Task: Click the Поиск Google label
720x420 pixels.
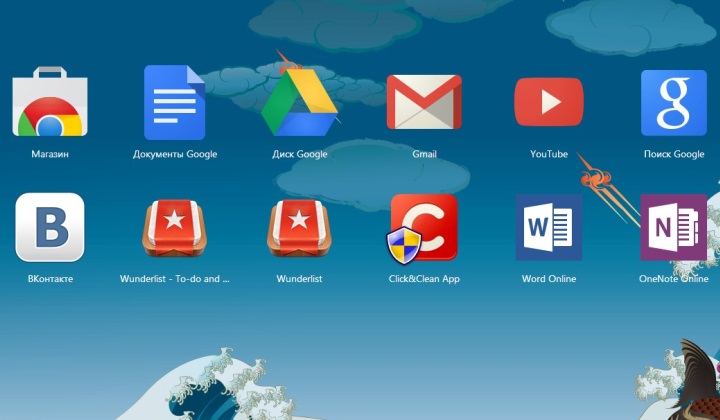Action: pos(674,154)
